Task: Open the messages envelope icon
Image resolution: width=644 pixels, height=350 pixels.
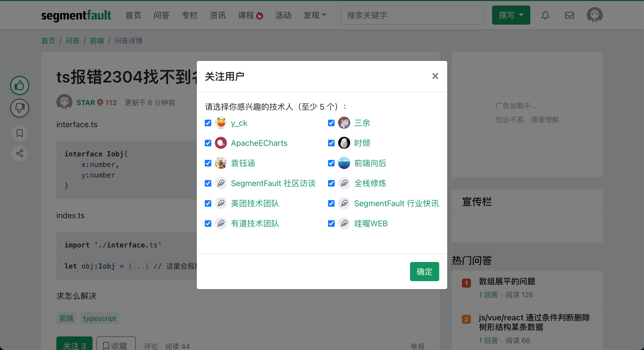Action: (569, 15)
